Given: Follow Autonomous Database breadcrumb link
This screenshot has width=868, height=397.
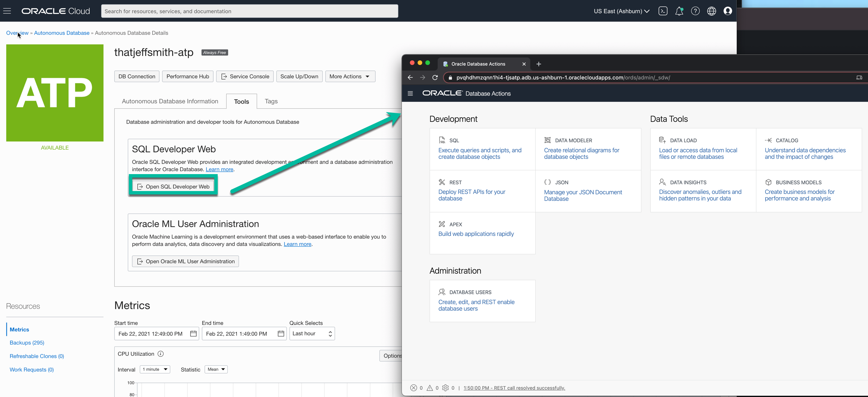Looking at the screenshot, I should 62,33.
